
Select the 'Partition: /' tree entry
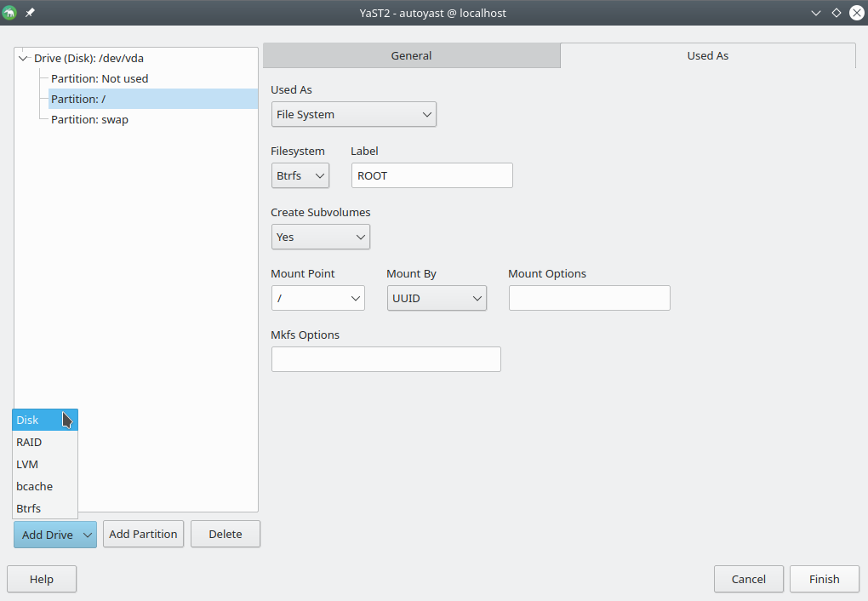(x=78, y=99)
